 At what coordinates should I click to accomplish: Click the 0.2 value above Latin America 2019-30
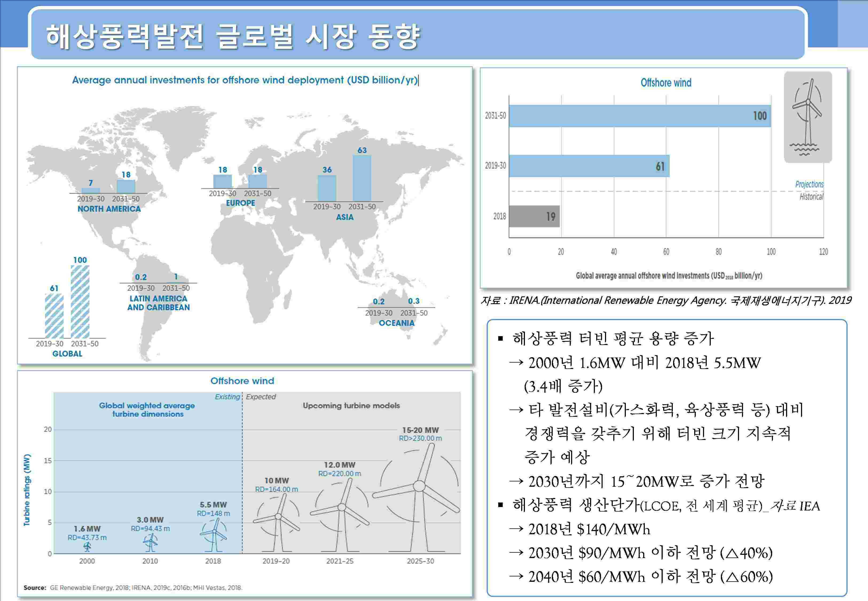141,277
